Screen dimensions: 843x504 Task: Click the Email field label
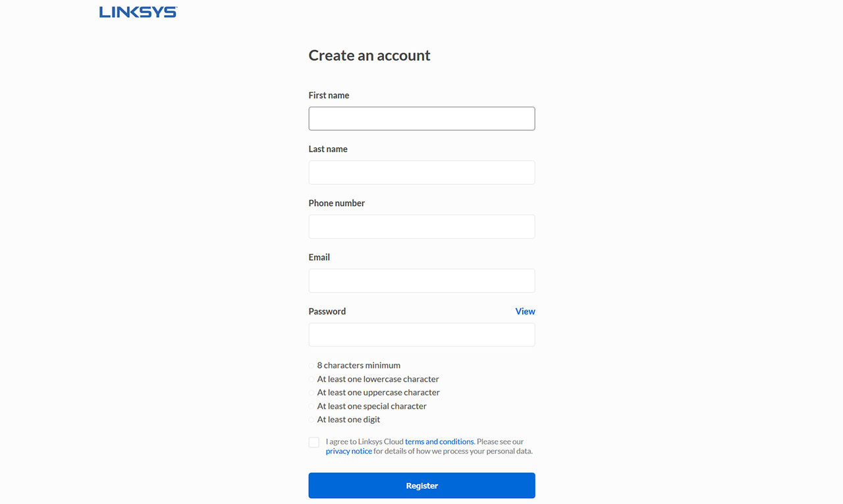click(319, 257)
